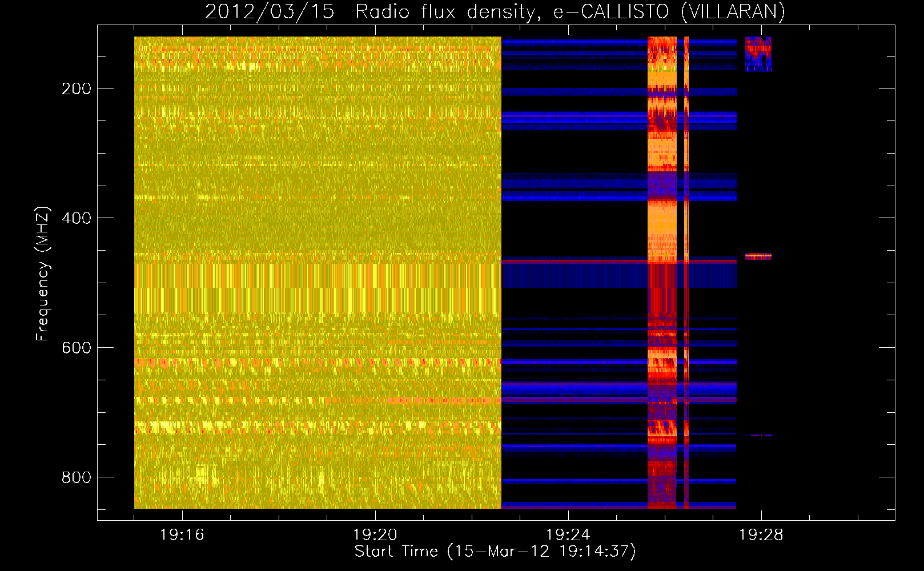This screenshot has height=571, width=924.
Task: Click the wide red-orange burst near 19:26
Action: [662, 272]
